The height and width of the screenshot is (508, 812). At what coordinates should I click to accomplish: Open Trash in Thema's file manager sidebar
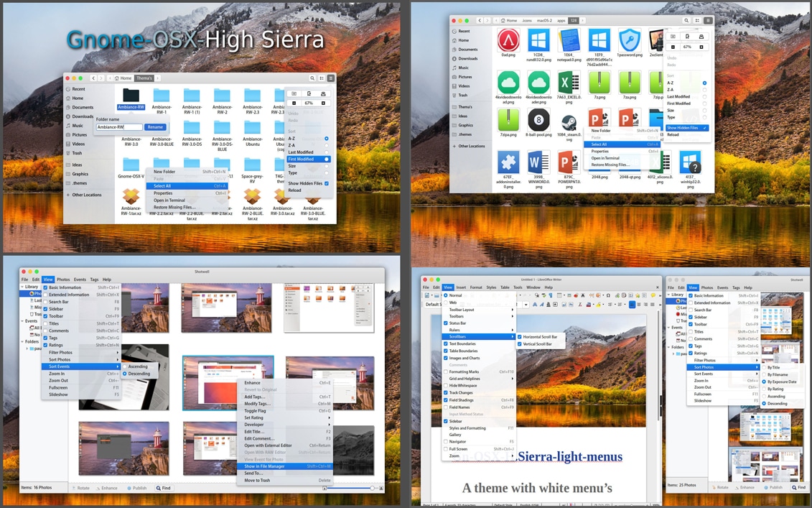(77, 153)
